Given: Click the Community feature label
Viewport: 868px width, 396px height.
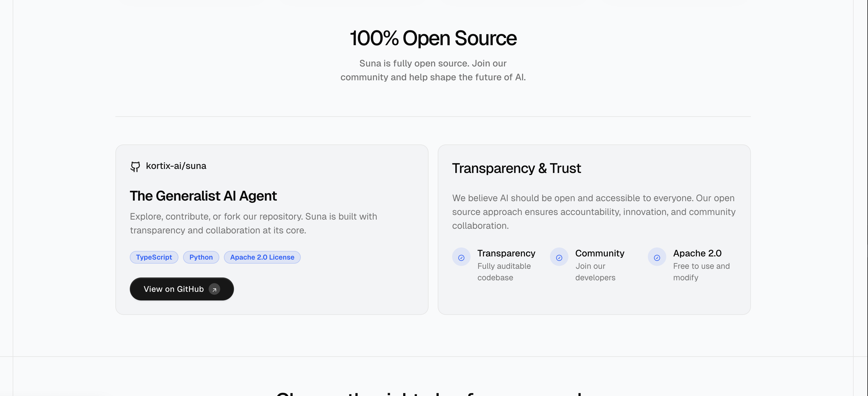Looking at the screenshot, I should coord(599,253).
